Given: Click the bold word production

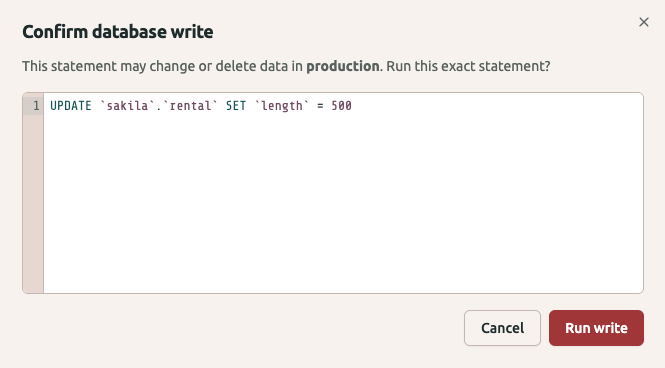Looking at the screenshot, I should pos(343,66).
